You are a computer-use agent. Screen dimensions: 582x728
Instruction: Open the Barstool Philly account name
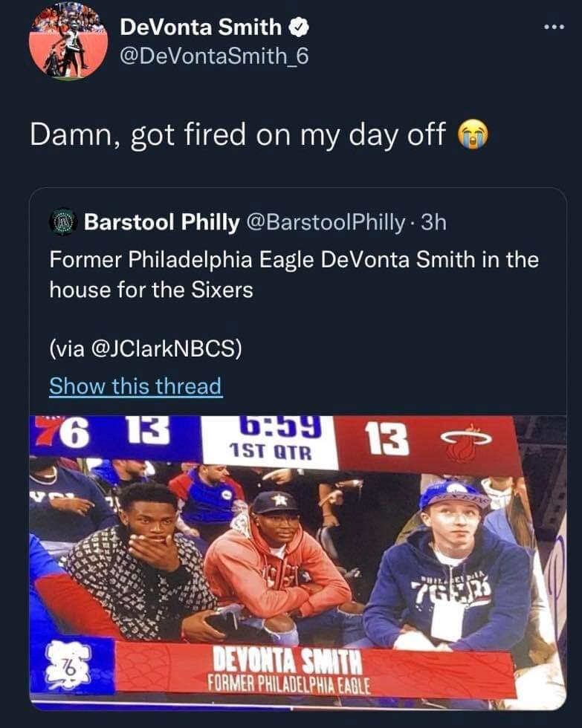(x=161, y=221)
